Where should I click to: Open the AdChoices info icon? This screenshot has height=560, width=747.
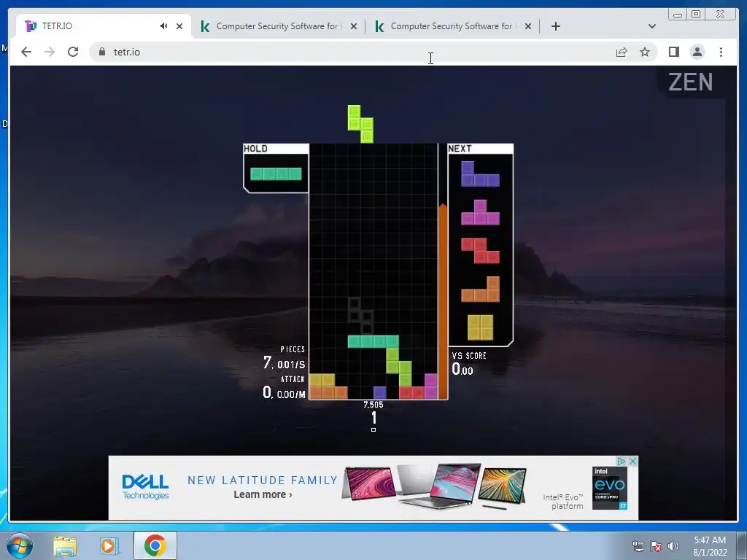[x=622, y=461]
